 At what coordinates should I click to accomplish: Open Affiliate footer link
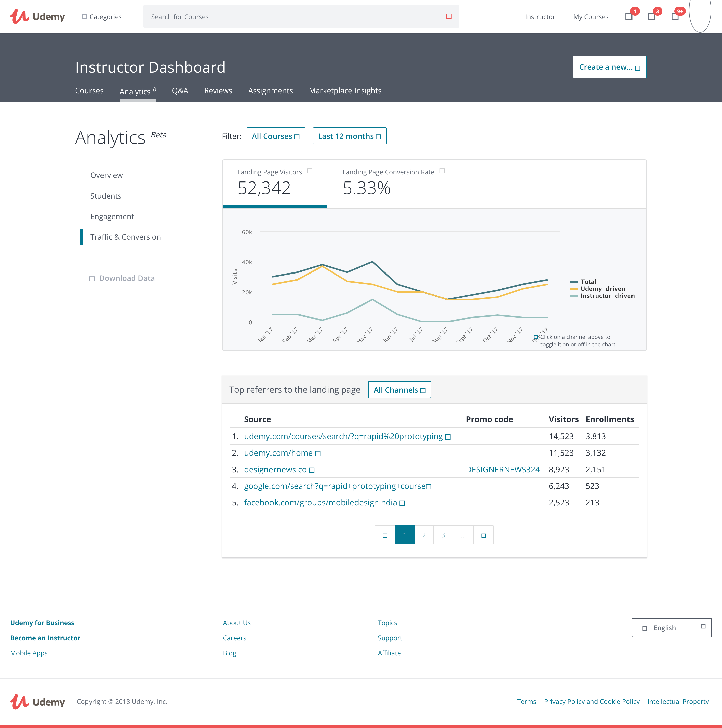(x=389, y=653)
